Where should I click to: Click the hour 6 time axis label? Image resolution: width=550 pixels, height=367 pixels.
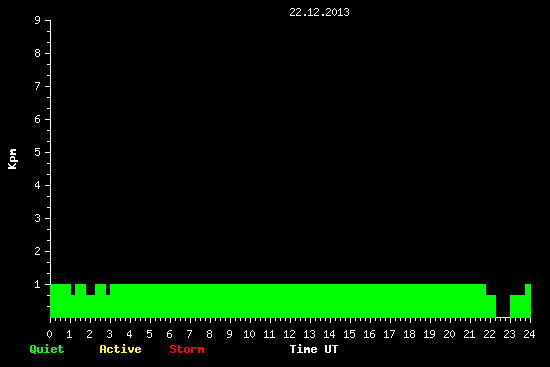169,334
